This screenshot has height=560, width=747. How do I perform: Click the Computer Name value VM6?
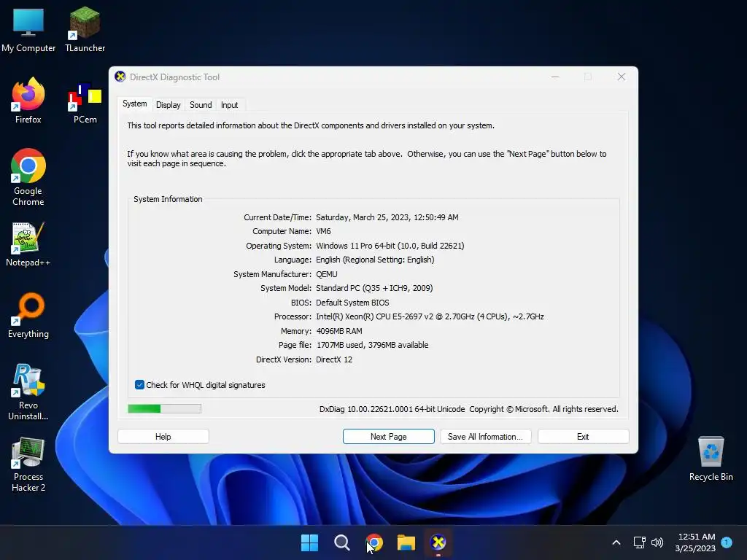(x=323, y=231)
